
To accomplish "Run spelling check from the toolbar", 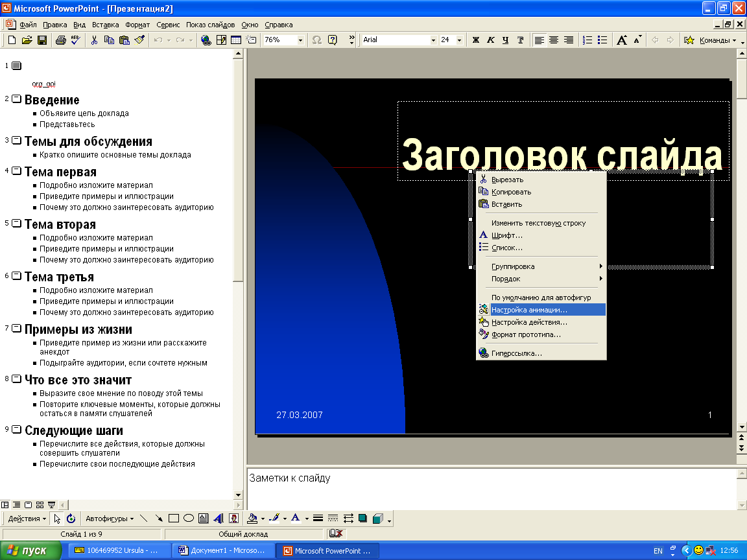I will [x=76, y=40].
